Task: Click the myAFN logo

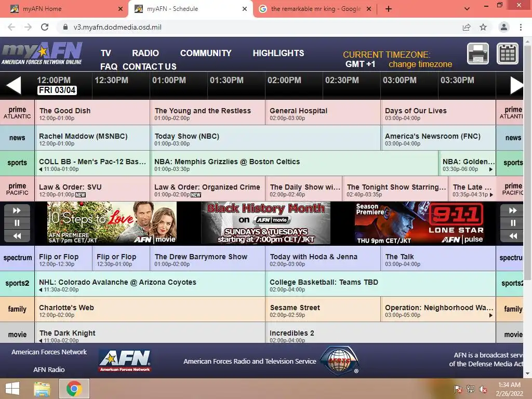Action: coord(42,54)
